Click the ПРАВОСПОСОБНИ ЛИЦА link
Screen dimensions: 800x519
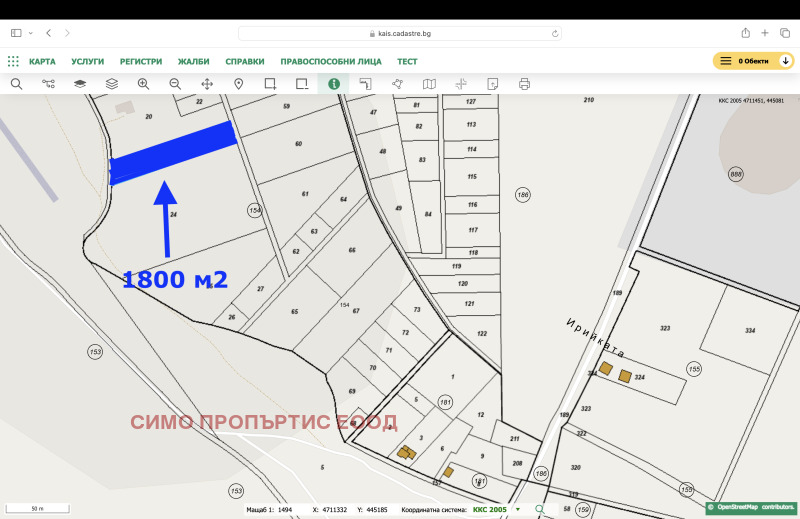332,61
